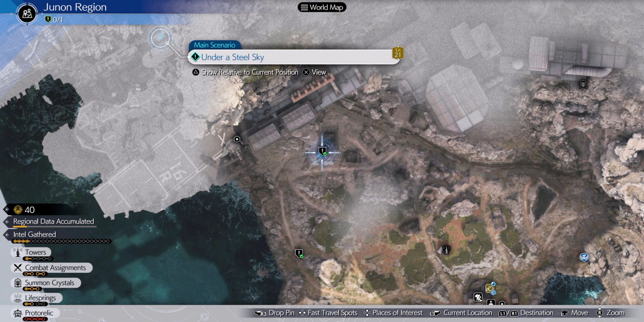644x322 pixels.
Task: Click Drop Pin in the bottom bar
Action: pos(281,313)
